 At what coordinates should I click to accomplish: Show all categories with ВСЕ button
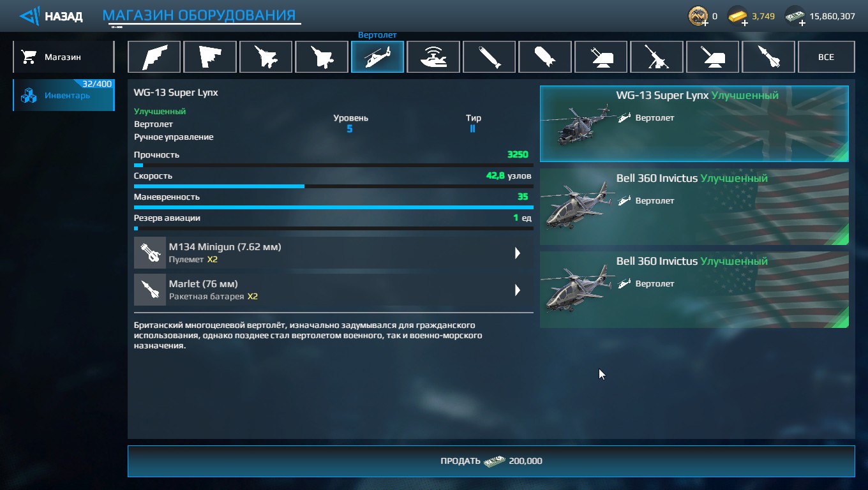click(x=826, y=57)
